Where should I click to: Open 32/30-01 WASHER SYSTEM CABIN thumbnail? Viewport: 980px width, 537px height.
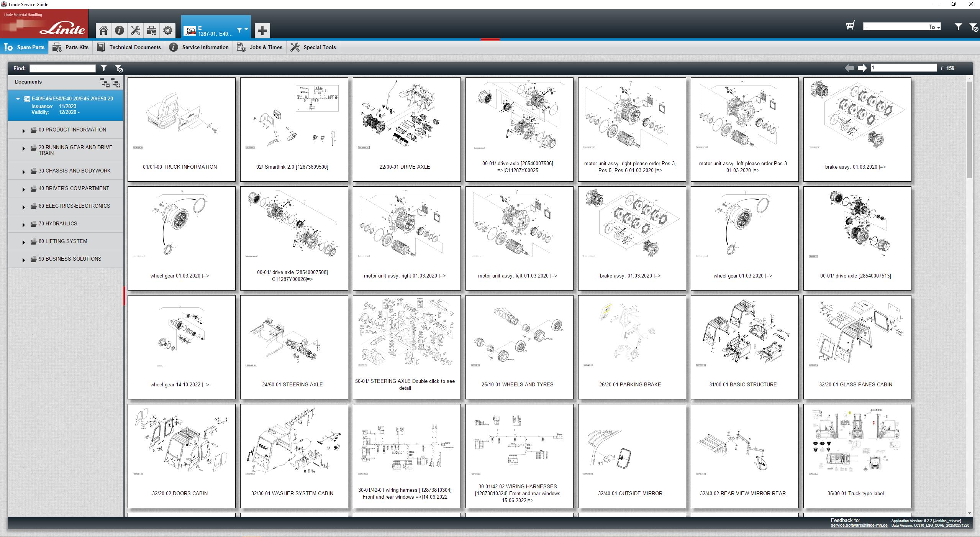click(294, 456)
